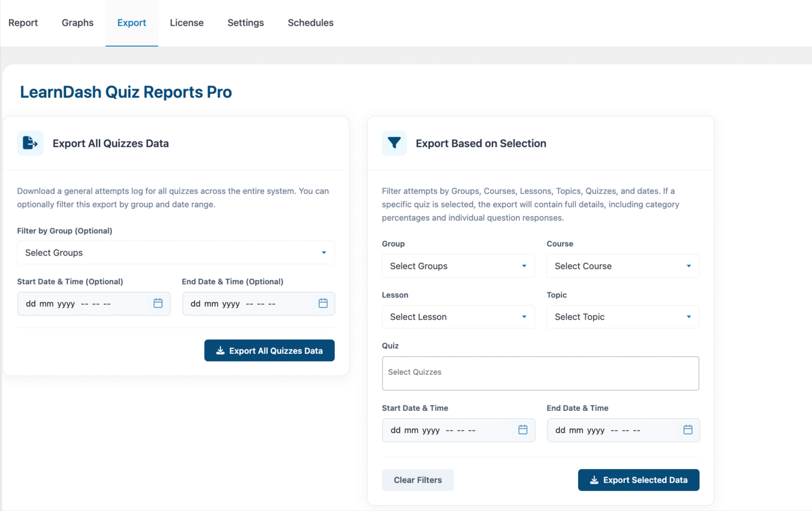Open the License tab
This screenshot has width=812, height=511.
pyautogui.click(x=187, y=23)
